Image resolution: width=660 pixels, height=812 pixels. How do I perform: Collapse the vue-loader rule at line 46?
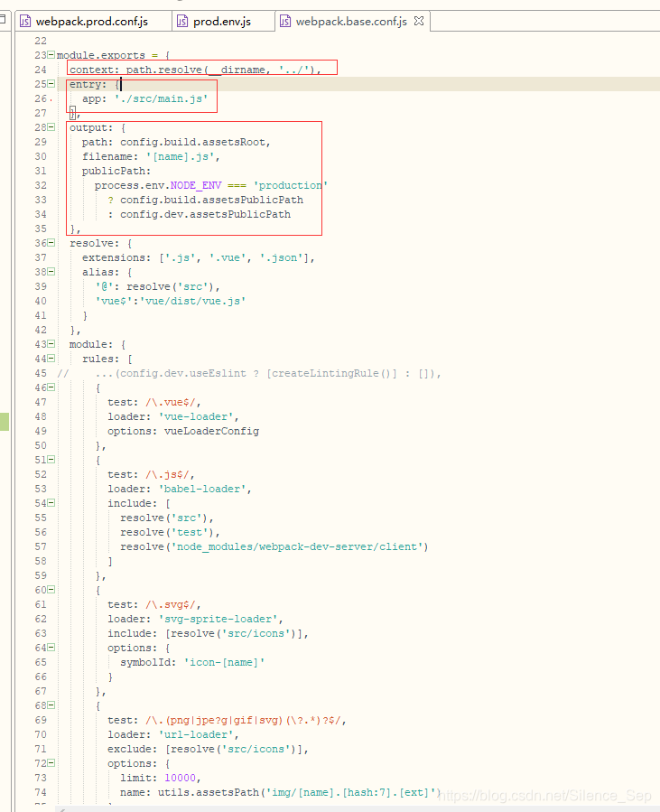click(51, 387)
